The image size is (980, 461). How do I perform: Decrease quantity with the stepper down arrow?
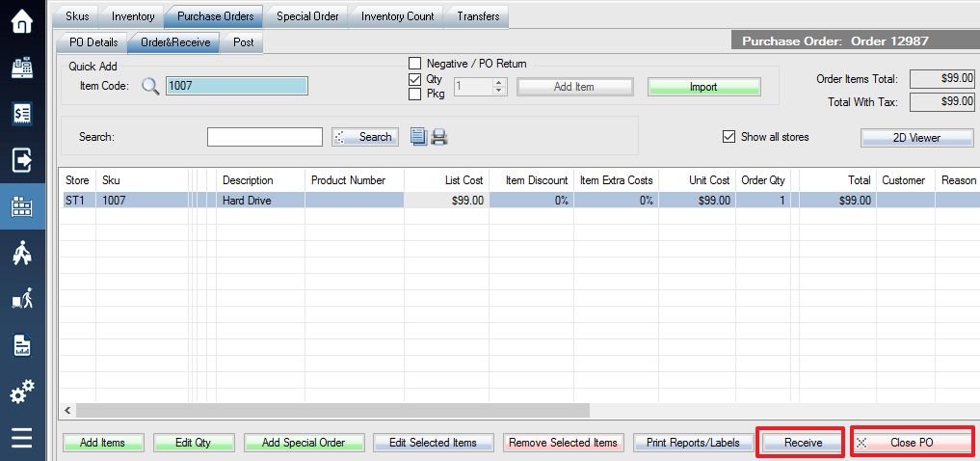498,91
